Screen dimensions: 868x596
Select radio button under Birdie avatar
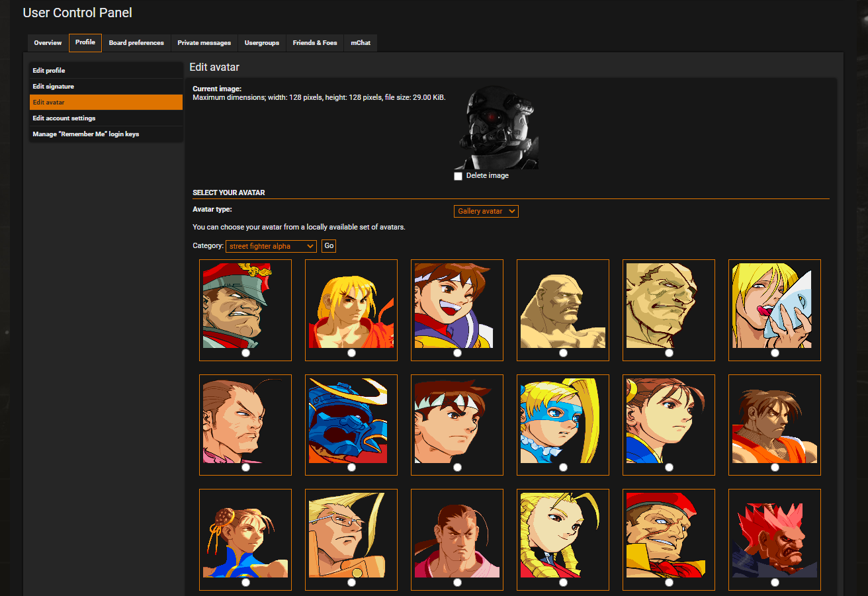669,583
